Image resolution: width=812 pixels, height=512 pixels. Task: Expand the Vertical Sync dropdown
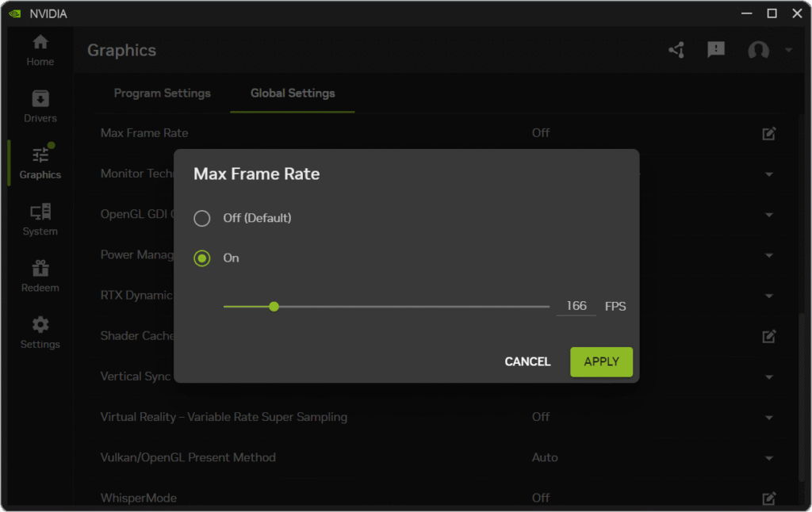click(x=769, y=377)
